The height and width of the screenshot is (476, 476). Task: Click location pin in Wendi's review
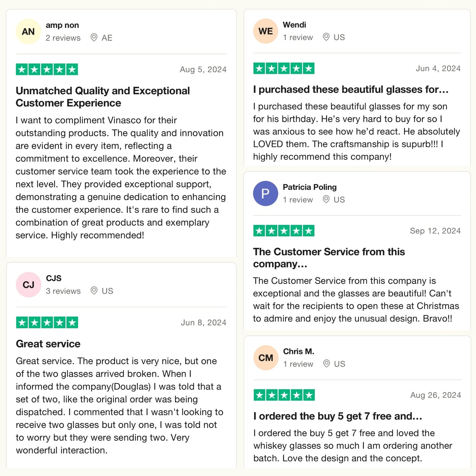tap(326, 37)
